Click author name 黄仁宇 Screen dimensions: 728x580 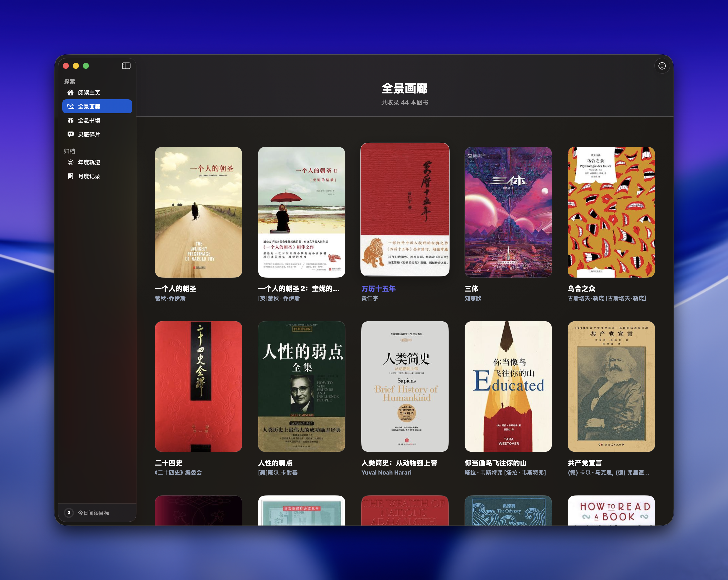[x=370, y=298]
